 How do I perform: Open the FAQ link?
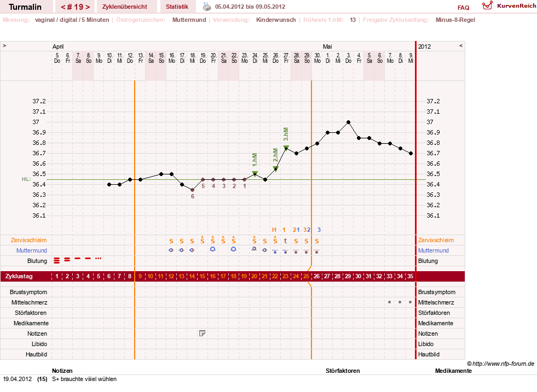click(x=463, y=8)
